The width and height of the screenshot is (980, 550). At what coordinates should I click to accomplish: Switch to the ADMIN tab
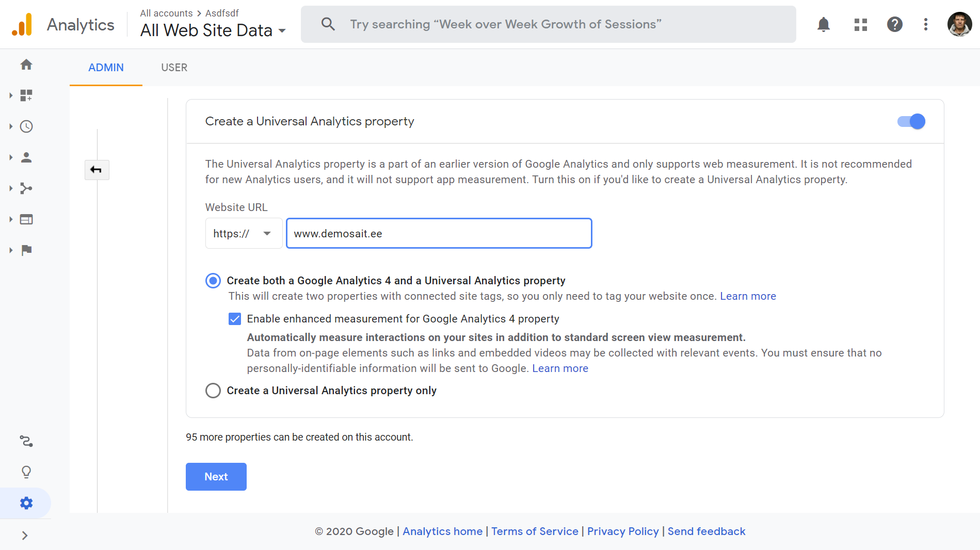tap(106, 68)
